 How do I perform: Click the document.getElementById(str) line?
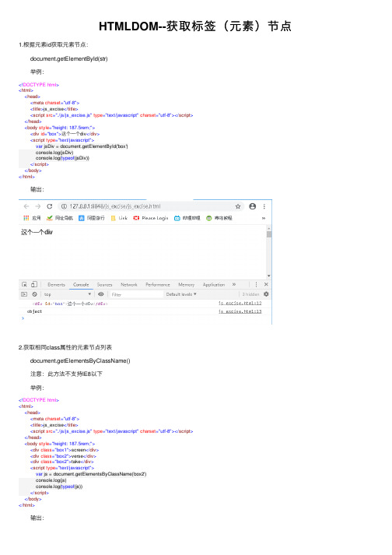click(x=68, y=58)
